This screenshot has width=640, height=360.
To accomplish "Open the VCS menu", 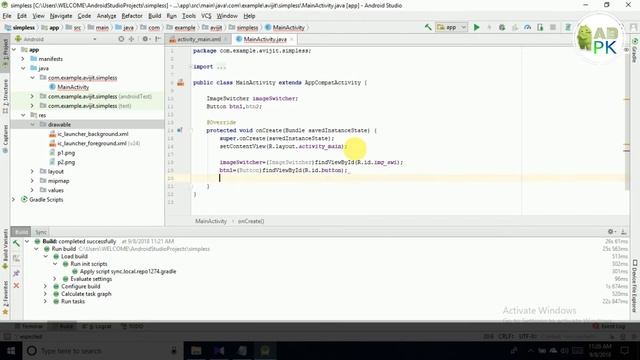I will pos(206,16).
